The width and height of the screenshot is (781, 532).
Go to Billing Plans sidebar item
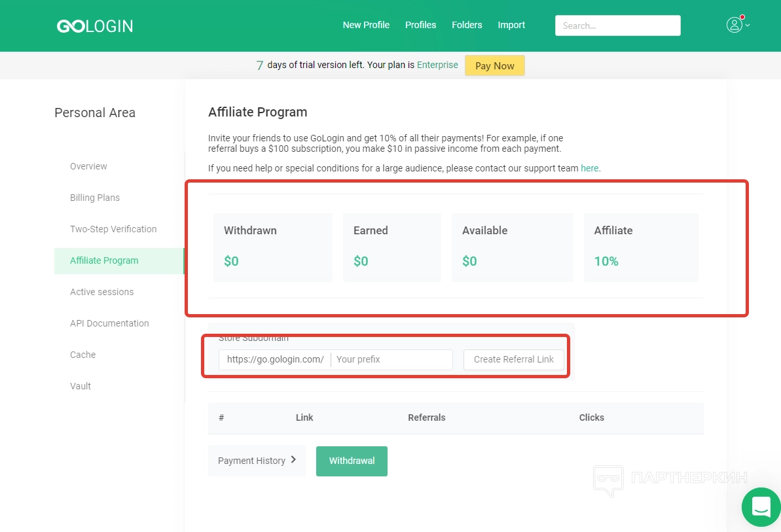(x=95, y=198)
